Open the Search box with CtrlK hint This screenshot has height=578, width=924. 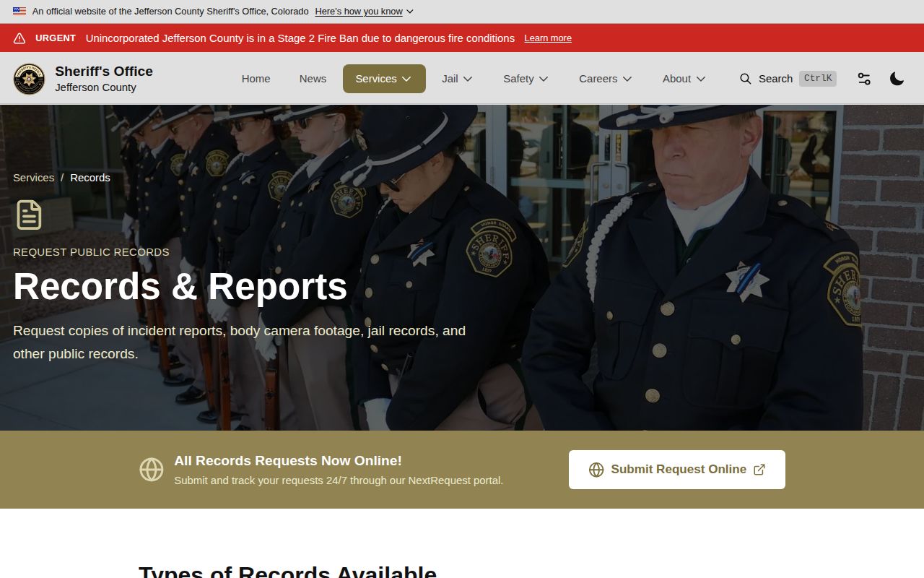pos(788,79)
